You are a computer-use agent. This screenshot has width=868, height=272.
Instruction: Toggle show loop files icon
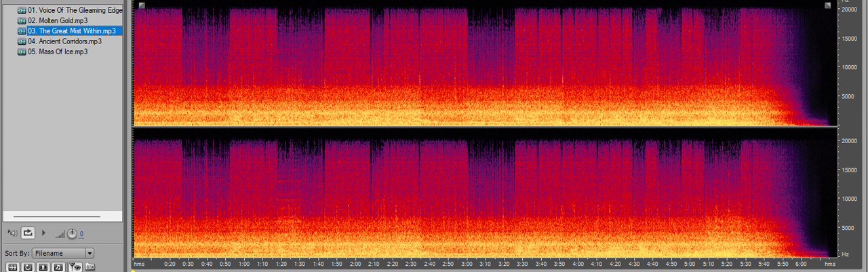pos(28,267)
